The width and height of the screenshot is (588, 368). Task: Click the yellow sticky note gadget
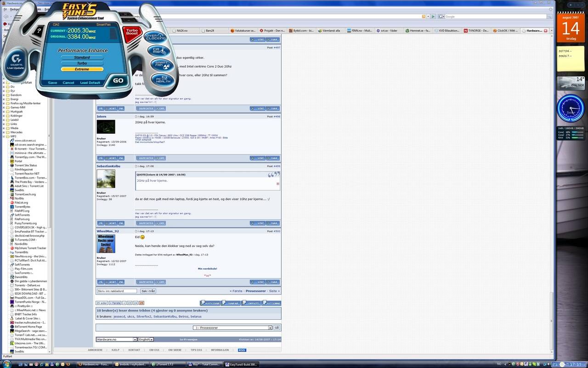pyautogui.click(x=571, y=59)
